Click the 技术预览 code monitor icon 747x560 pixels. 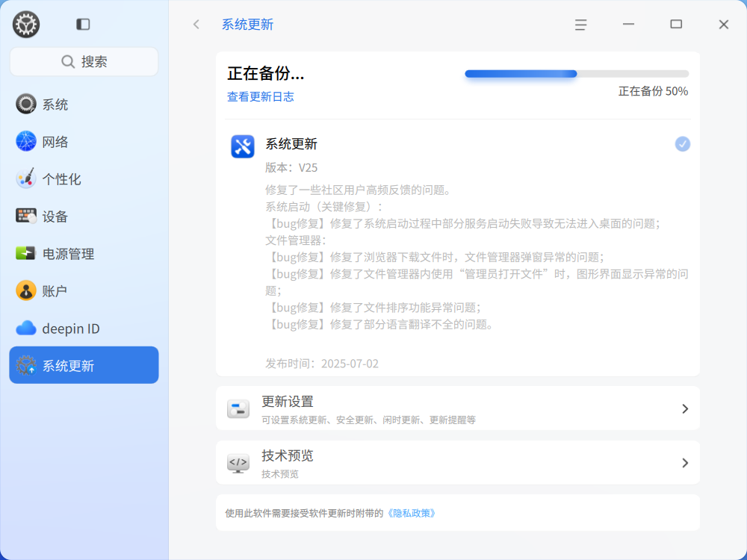point(238,463)
